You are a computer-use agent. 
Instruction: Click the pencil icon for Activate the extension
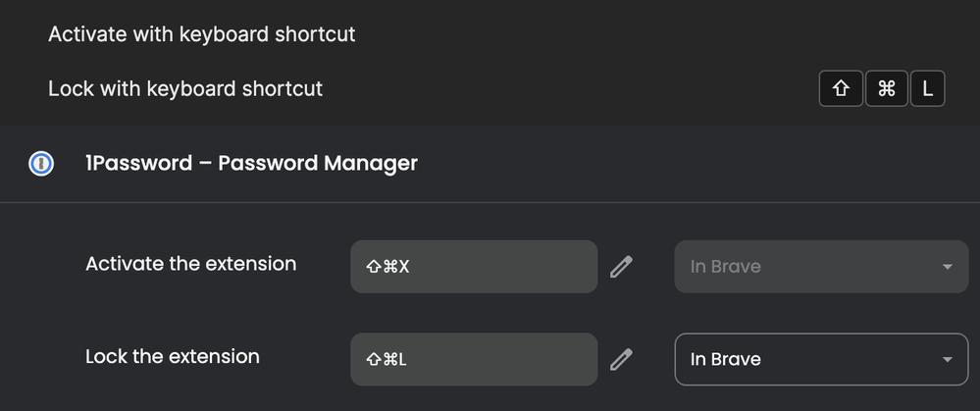tap(621, 267)
